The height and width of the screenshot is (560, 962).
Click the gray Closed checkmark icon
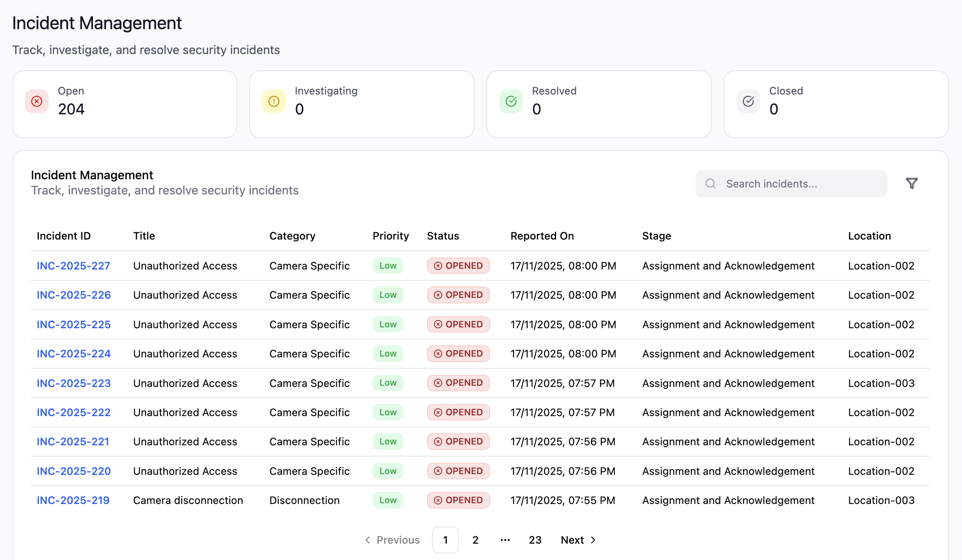748,101
